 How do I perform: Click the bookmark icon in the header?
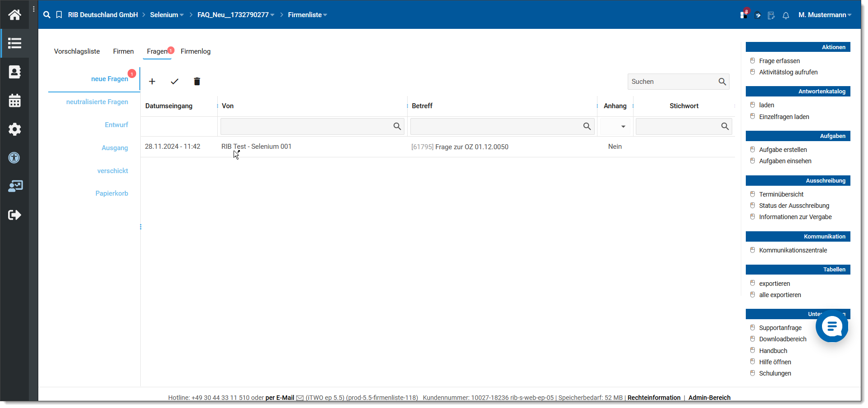pyautogui.click(x=59, y=15)
